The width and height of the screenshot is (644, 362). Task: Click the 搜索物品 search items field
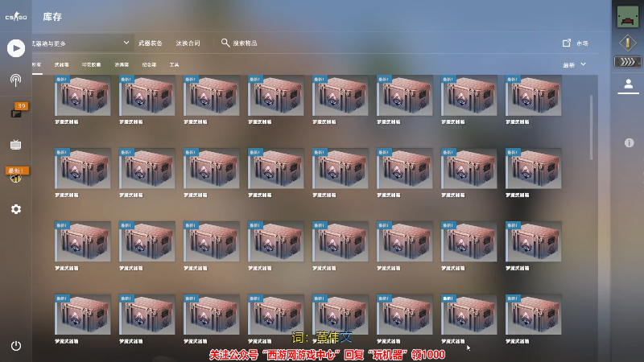246,43
